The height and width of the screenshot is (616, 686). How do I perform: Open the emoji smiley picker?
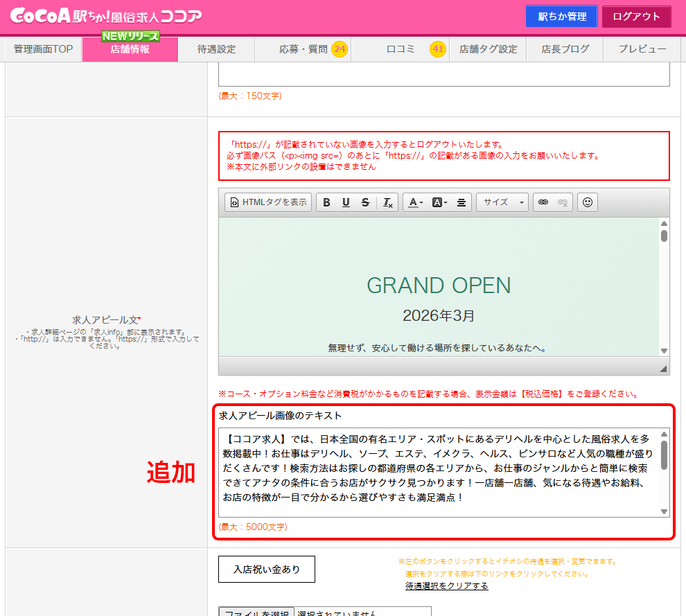click(588, 202)
